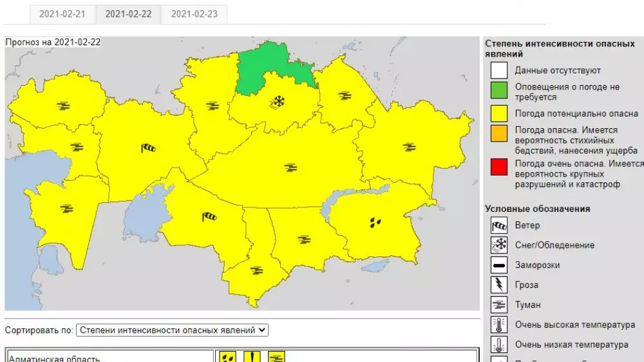
Task: Click the green 'Оповещения о погоде не требуется' swatch
Action: tap(500, 91)
